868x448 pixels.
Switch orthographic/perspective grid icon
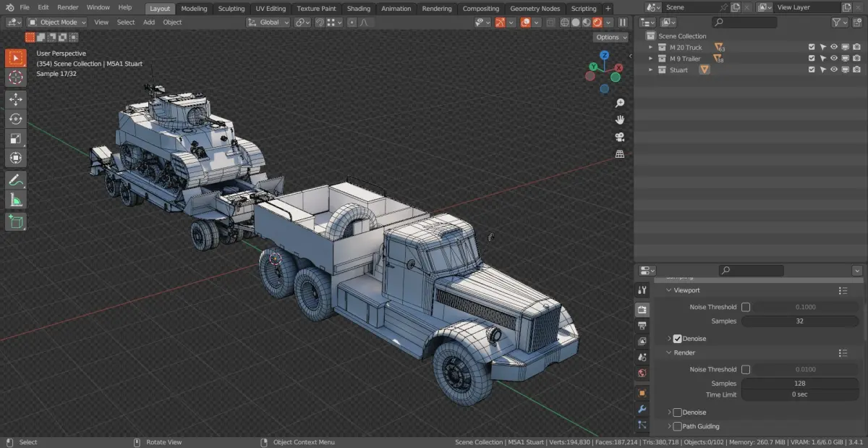pos(620,153)
